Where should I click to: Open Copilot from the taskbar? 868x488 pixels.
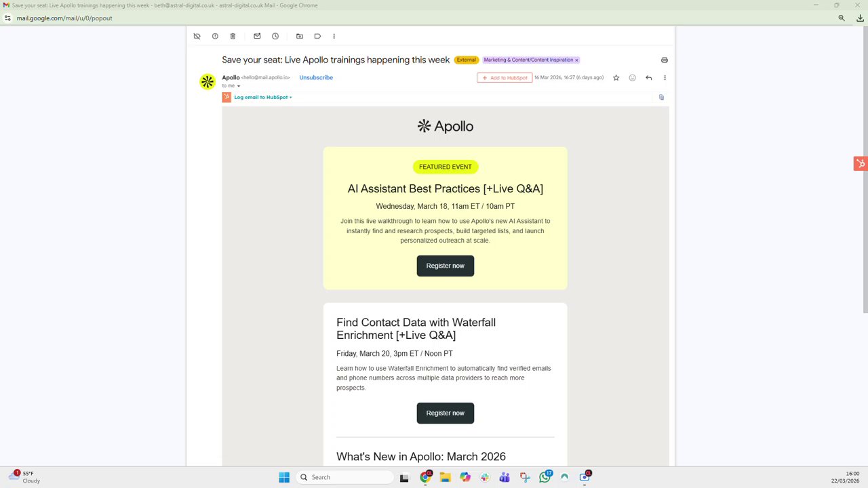[465, 477]
